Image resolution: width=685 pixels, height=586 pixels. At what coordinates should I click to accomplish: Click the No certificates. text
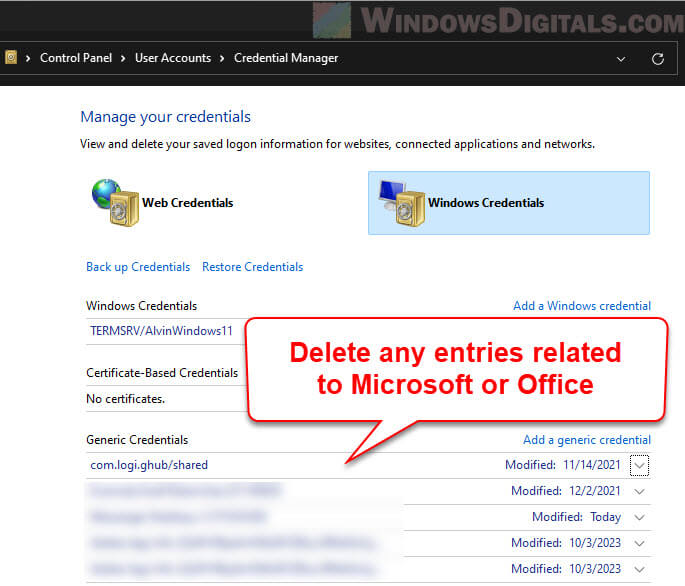click(x=125, y=399)
